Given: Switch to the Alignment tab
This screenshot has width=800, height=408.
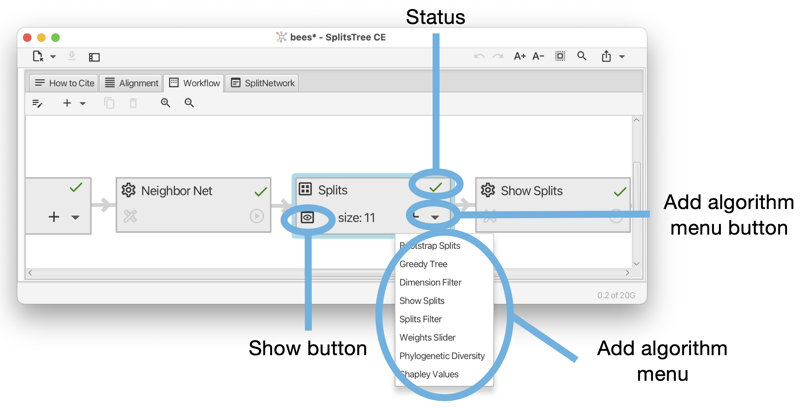Looking at the screenshot, I should [132, 83].
